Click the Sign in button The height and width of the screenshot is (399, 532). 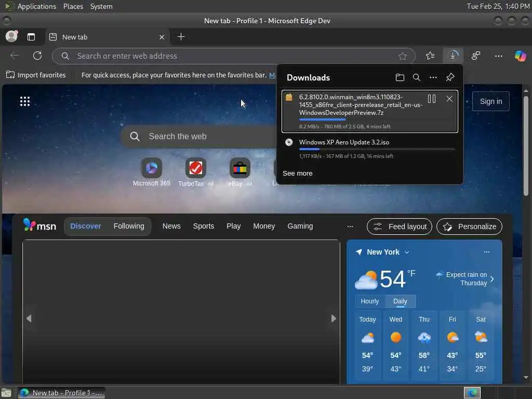coord(490,101)
